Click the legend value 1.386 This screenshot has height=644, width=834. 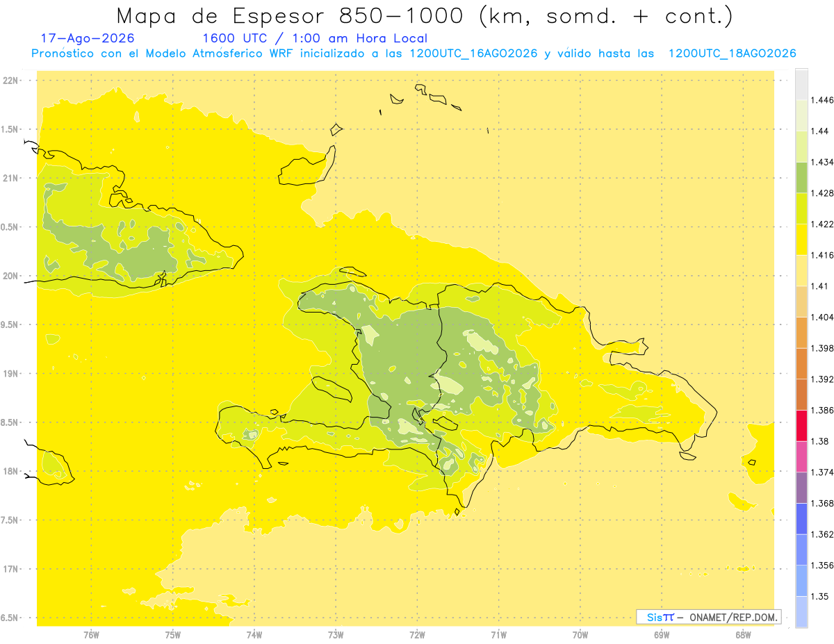(x=822, y=410)
